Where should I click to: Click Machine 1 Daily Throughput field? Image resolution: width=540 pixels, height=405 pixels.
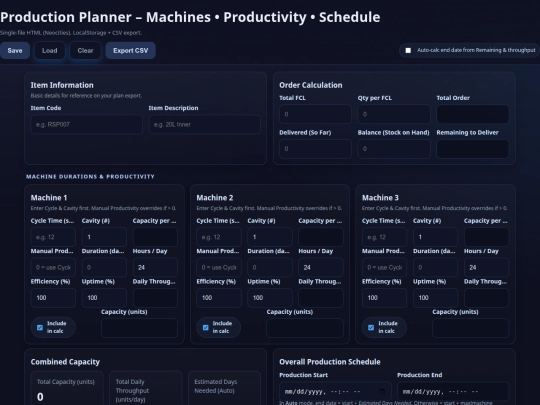tap(155, 298)
